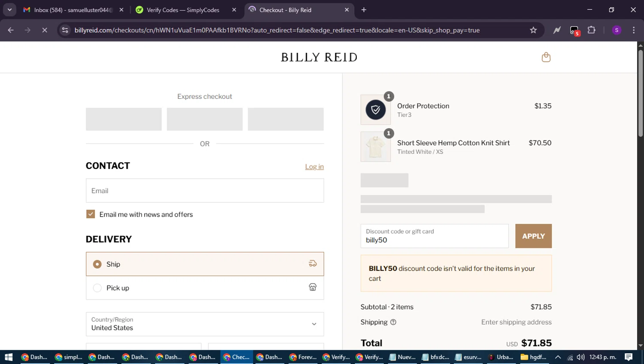Close the Checkout - Billy Reid tab
This screenshot has width=644, height=364.
pos(347,10)
